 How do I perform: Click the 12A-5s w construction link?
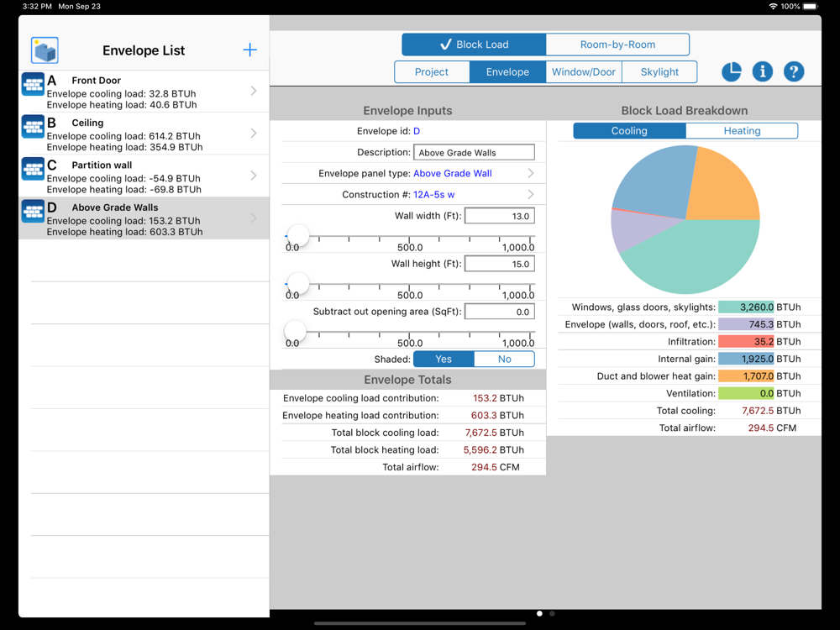[x=434, y=195]
